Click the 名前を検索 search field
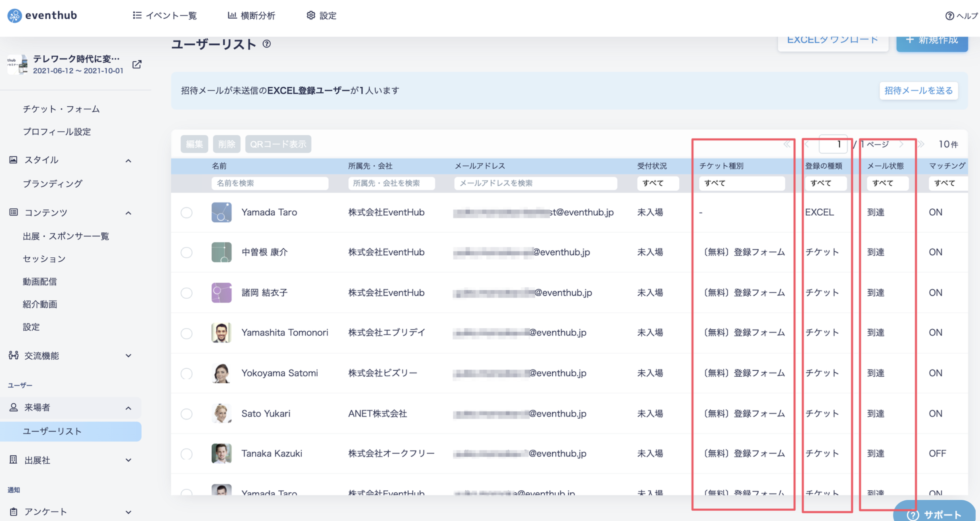Screen dimensions: 980x521 click(x=270, y=183)
